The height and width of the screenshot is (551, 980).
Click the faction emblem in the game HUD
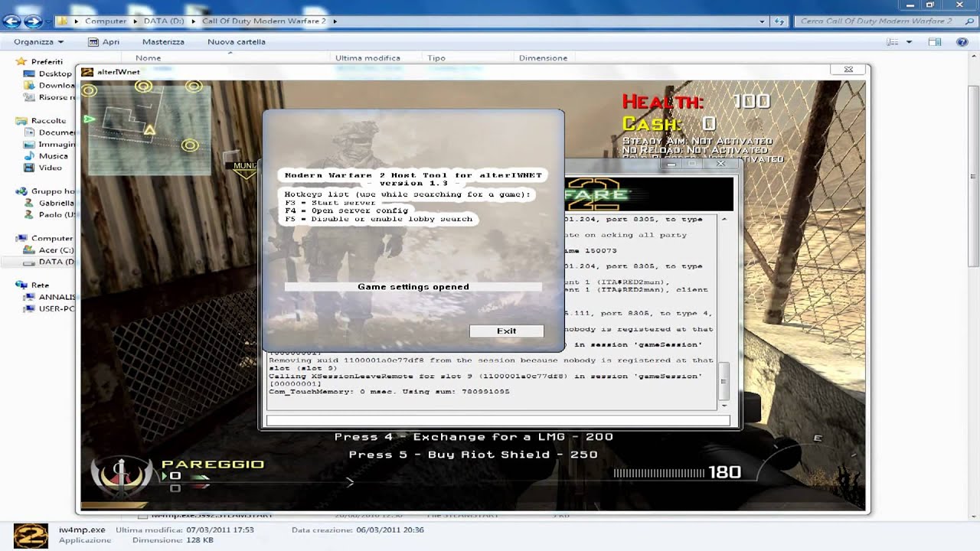(x=122, y=475)
